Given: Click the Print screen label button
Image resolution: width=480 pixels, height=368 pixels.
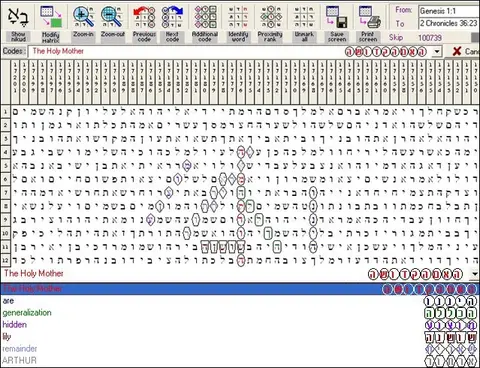Looking at the screenshot, I should click(x=368, y=37).
